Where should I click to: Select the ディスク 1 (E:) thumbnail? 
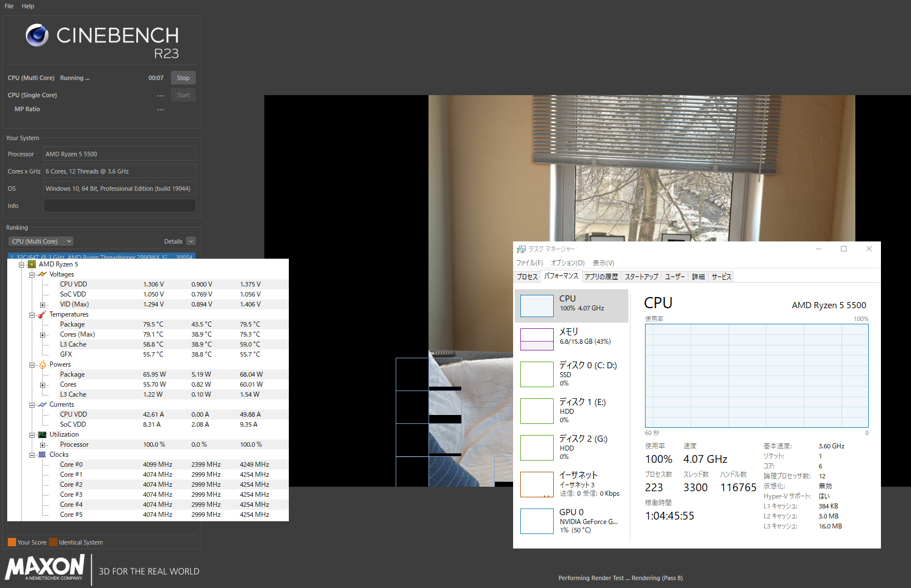[536, 411]
